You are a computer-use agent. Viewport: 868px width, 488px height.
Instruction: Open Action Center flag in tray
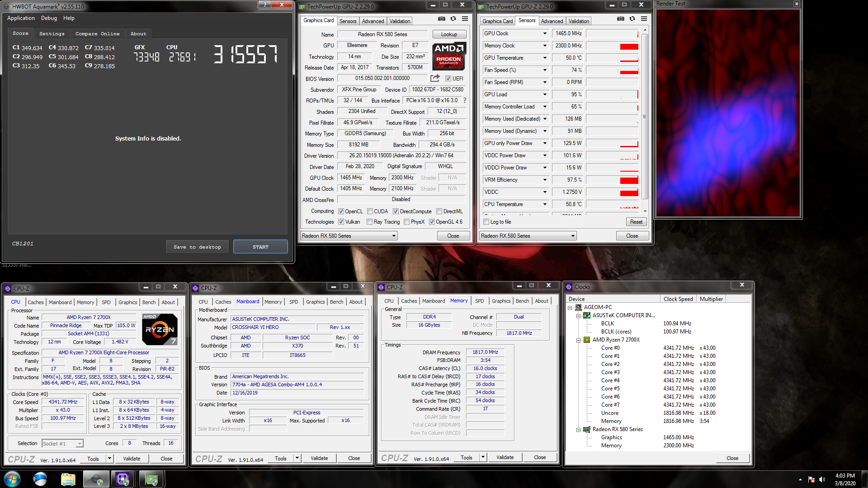811,479
